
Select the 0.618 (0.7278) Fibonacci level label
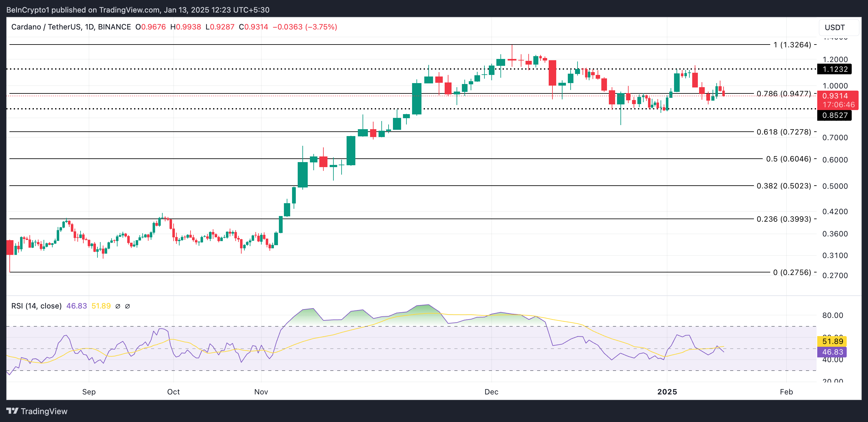pos(783,132)
